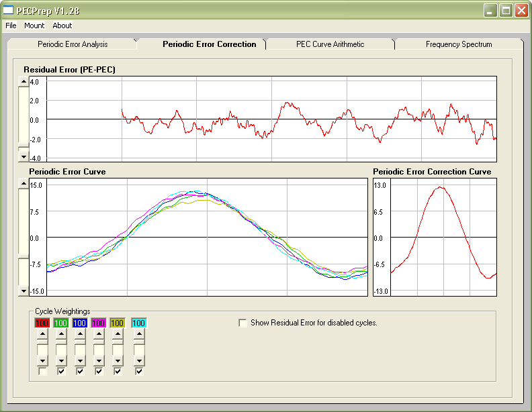Viewport: 532px width, 412px height.
Task: Click the yellow cycle weighting slider track
Action: pyautogui.click(x=118, y=348)
